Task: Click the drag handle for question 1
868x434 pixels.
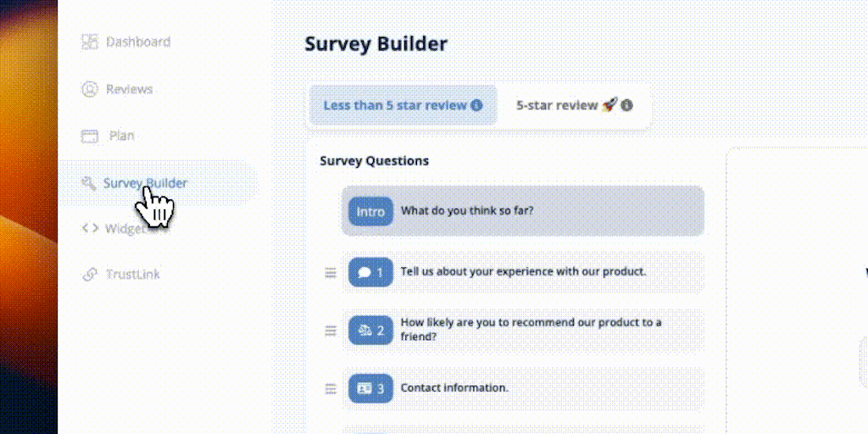Action: click(x=331, y=273)
